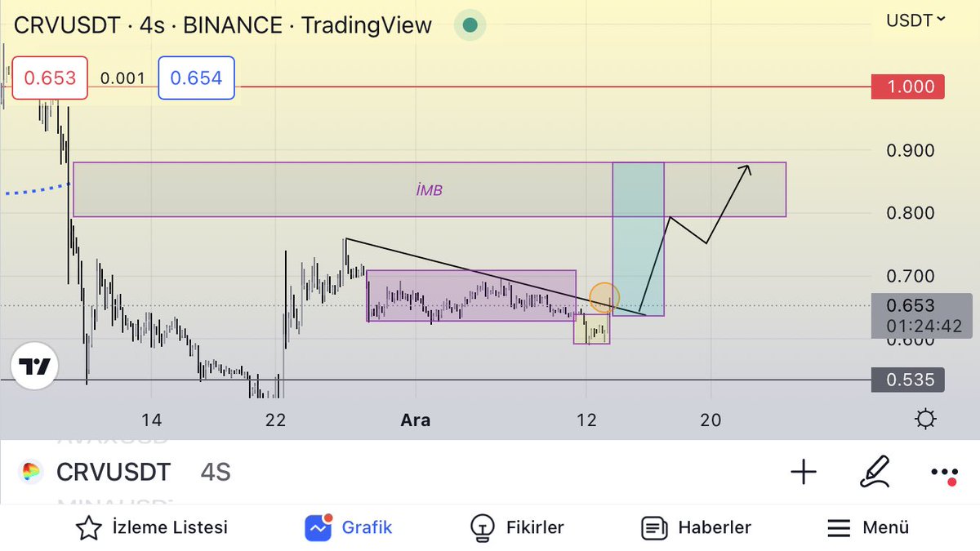Screen dimensions: 980x551
Task: Open the three-dots more options menu
Action: point(945,473)
